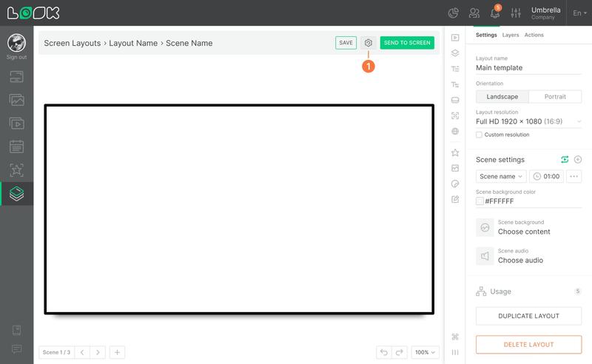Go to next scene arrow
The width and height of the screenshot is (592, 364).
(98, 352)
